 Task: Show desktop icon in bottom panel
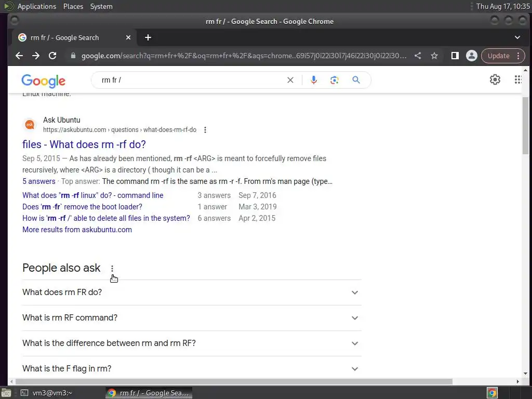(x=6, y=393)
